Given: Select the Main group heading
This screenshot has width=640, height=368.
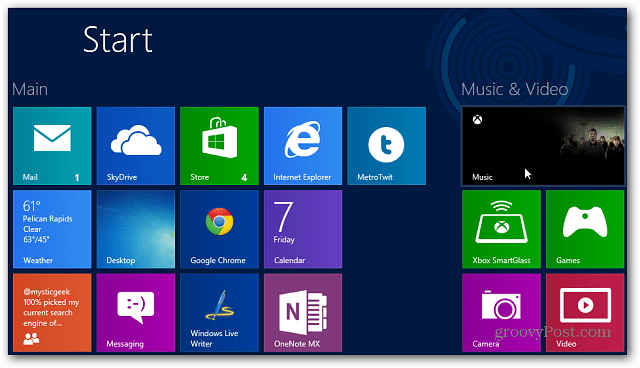Looking at the screenshot, I should (30, 89).
